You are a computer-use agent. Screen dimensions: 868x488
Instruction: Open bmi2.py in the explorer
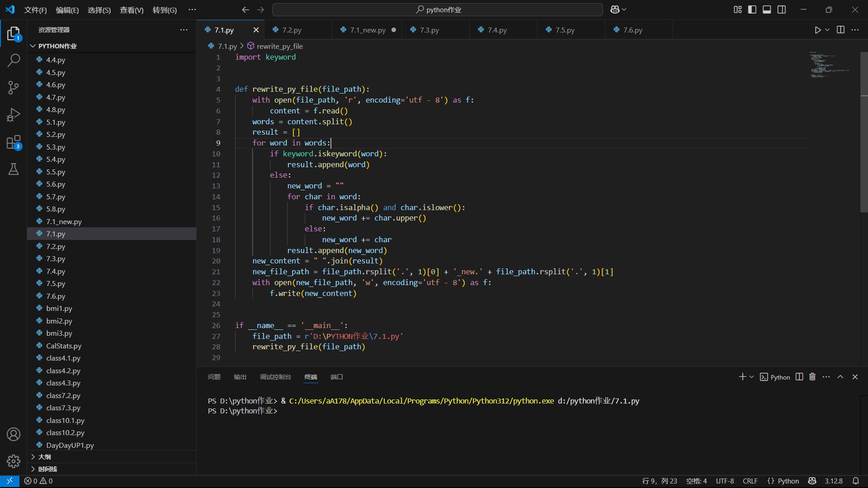point(59,321)
